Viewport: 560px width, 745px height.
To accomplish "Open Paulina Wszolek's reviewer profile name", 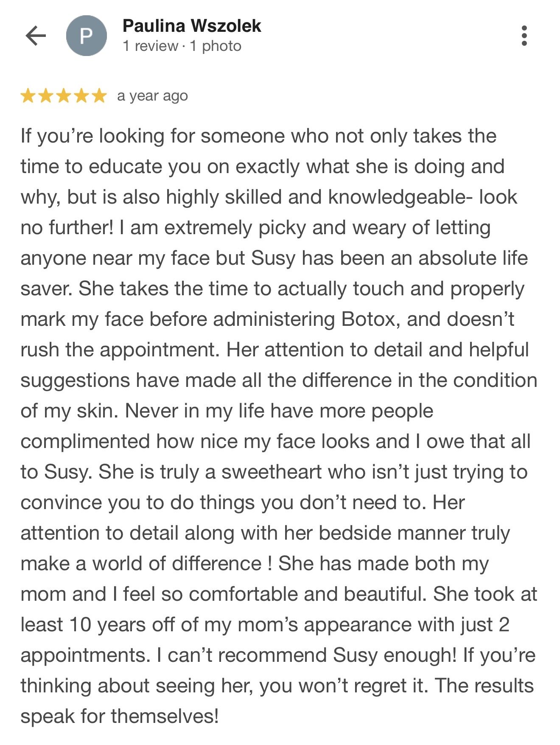I will (x=192, y=26).
